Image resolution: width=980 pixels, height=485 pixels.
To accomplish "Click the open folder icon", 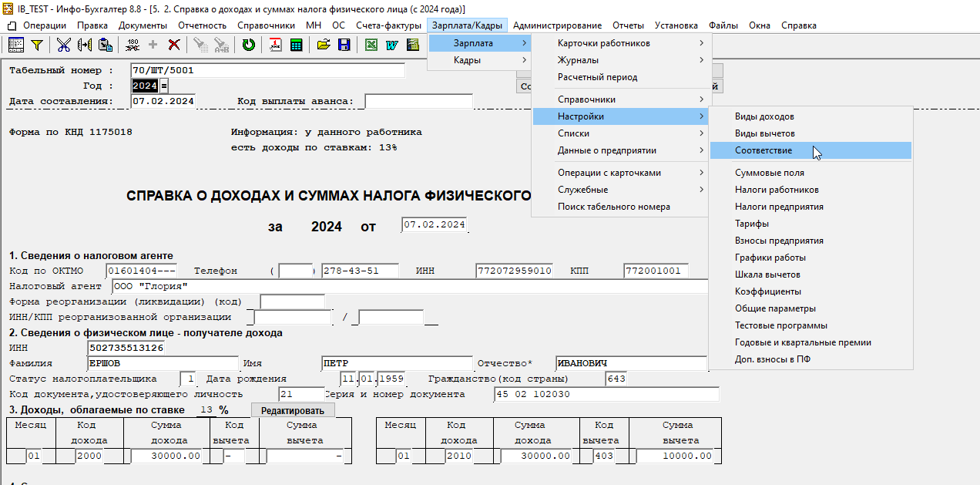I will (x=324, y=45).
